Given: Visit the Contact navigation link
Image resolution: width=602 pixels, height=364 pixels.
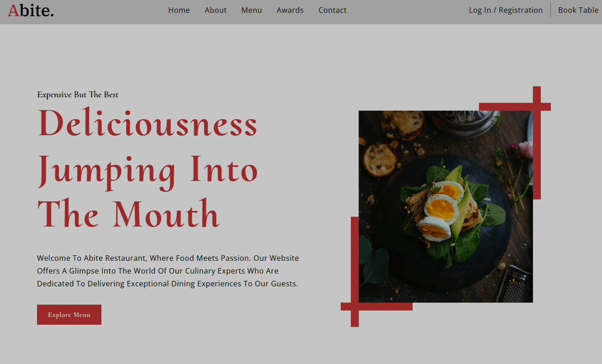Looking at the screenshot, I should (x=333, y=10).
